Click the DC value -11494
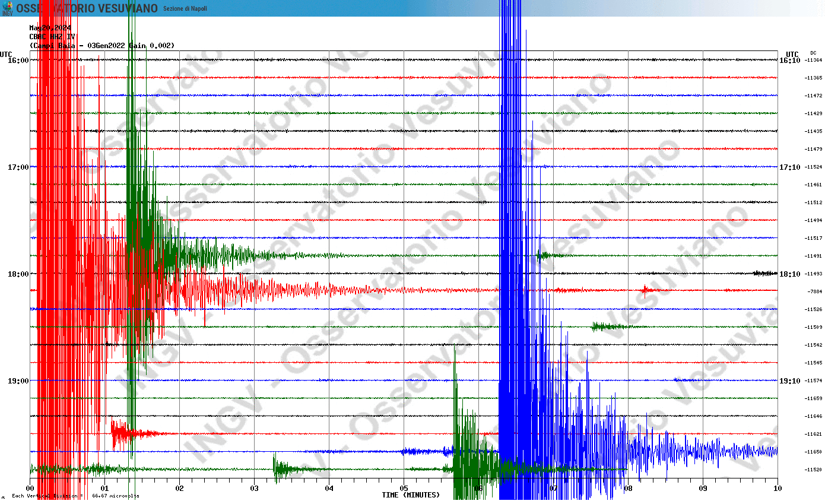The image size is (825, 504). (x=813, y=220)
